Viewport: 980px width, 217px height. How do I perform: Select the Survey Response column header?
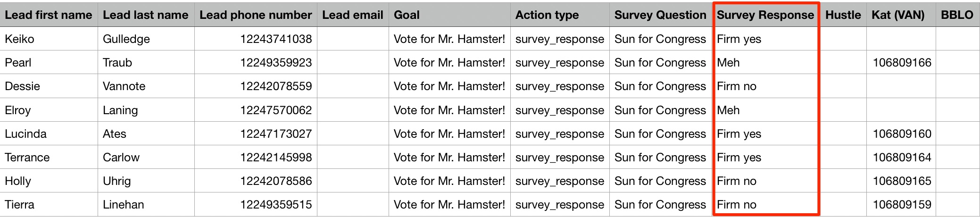click(765, 15)
